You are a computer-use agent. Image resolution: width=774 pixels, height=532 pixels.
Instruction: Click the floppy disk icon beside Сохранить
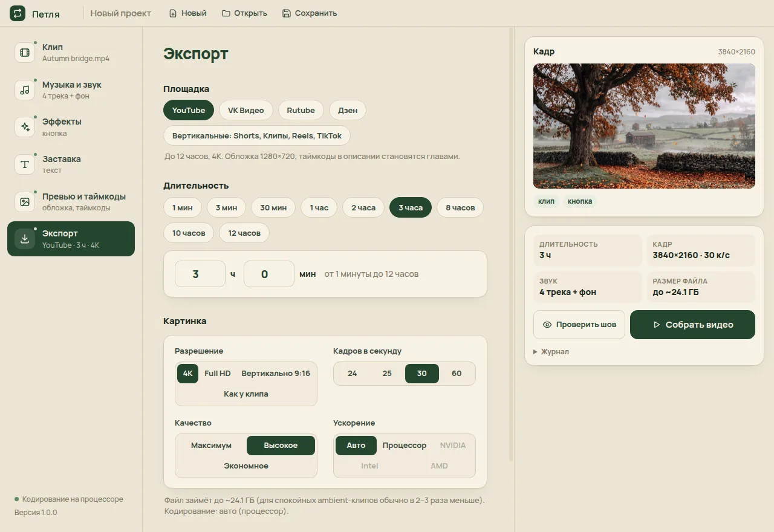click(x=287, y=13)
